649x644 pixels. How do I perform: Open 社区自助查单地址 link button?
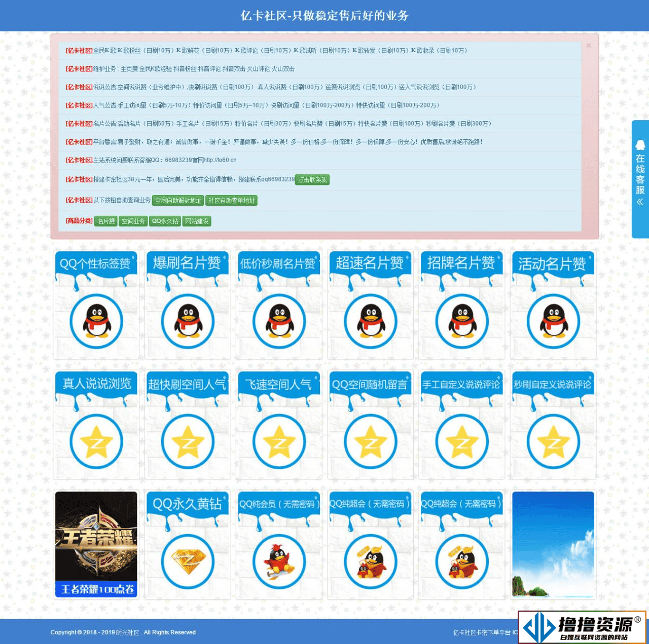point(231,201)
